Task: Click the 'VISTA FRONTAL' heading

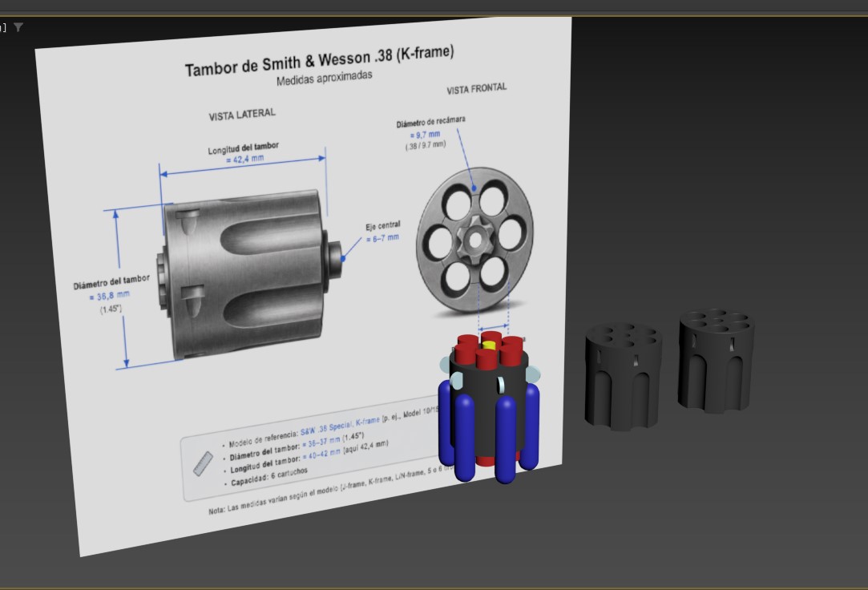Action: pos(476,89)
